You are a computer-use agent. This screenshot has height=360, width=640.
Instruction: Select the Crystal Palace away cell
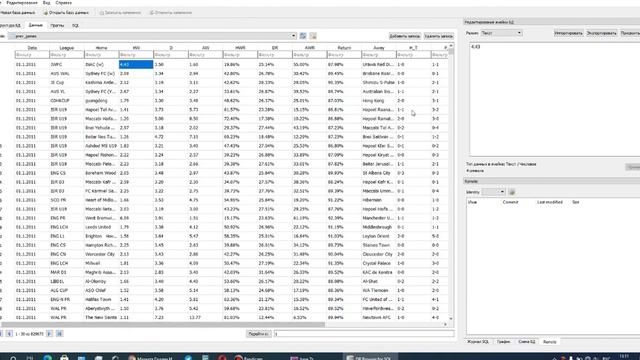[x=379, y=263]
